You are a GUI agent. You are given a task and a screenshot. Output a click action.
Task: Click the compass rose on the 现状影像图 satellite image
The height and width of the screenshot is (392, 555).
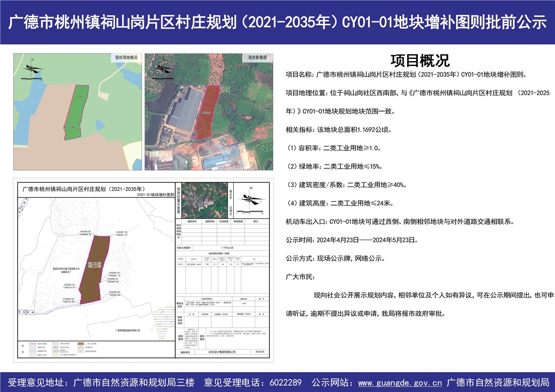[163, 68]
